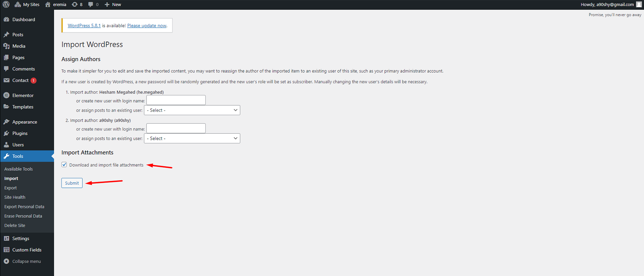Image resolution: width=644 pixels, height=276 pixels.
Task: Click the Submit button
Action: 72,183
